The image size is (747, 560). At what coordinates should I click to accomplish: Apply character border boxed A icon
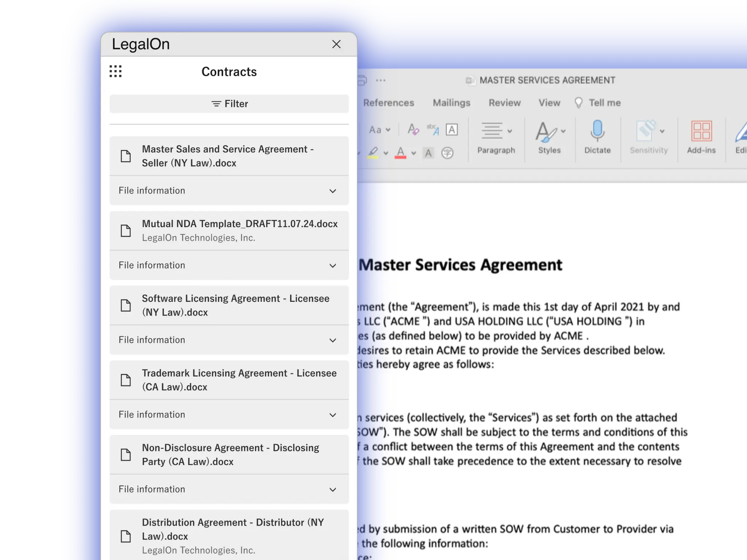[x=452, y=129]
